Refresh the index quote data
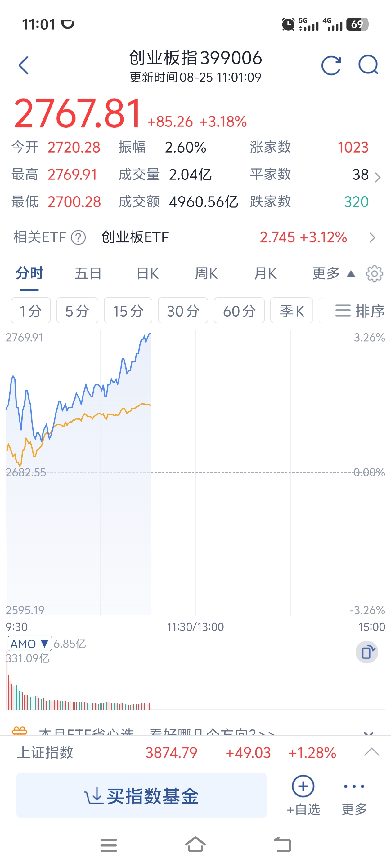The image size is (391, 868). [x=331, y=65]
